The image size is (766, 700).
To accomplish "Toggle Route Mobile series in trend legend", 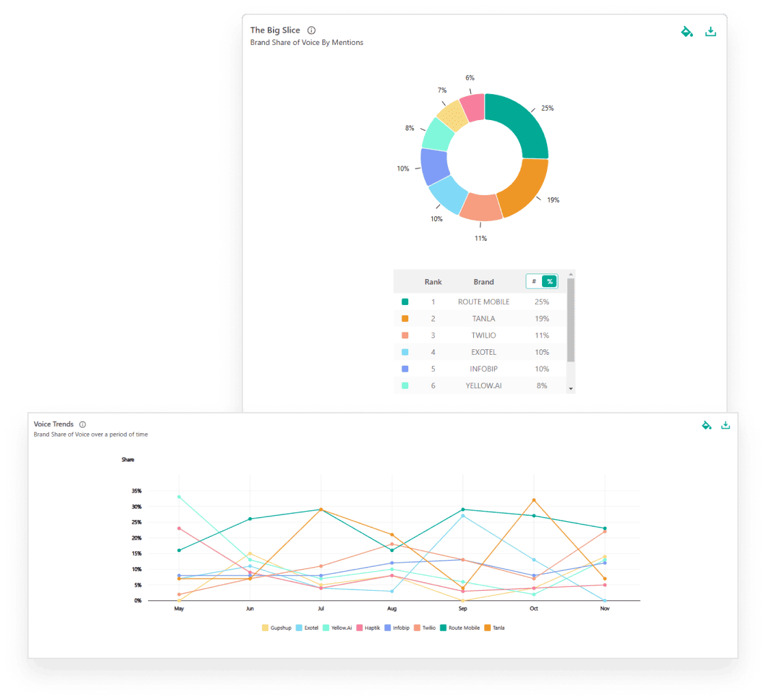I will (460, 628).
